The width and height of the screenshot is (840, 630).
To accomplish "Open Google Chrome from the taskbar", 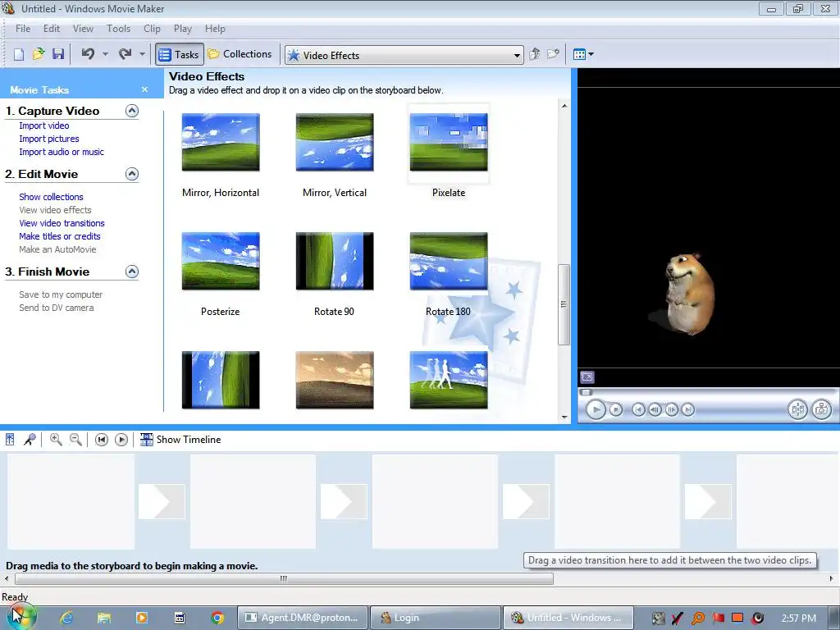I will (217, 618).
